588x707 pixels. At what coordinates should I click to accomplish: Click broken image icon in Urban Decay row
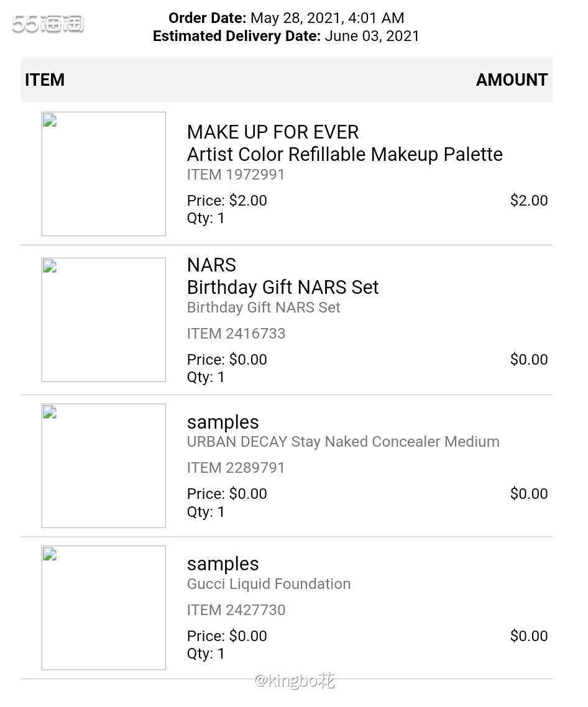point(50,412)
